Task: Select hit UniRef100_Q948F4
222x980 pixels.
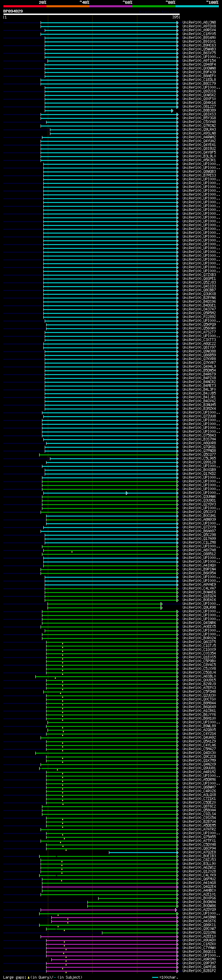Action: click(x=199, y=65)
